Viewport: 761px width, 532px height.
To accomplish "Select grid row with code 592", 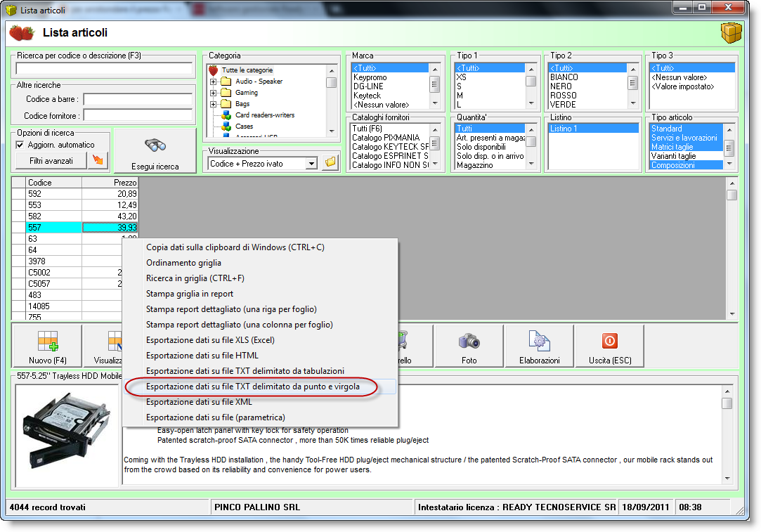I will click(x=75, y=194).
